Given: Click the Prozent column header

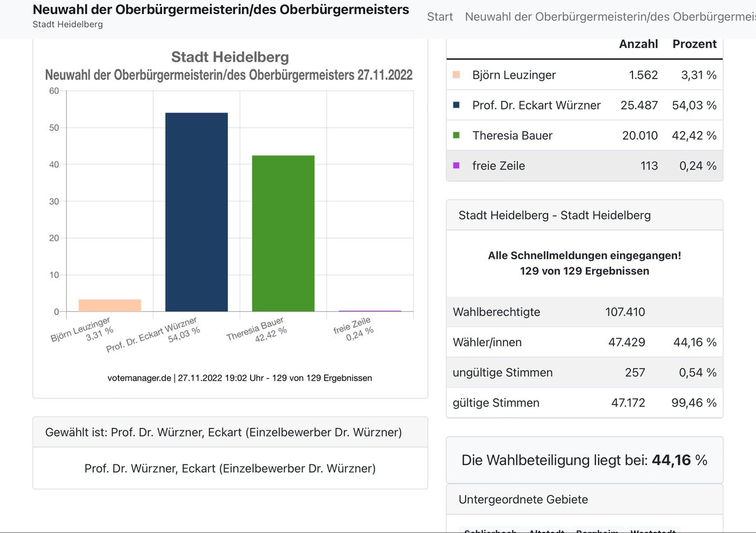Looking at the screenshot, I should [694, 43].
